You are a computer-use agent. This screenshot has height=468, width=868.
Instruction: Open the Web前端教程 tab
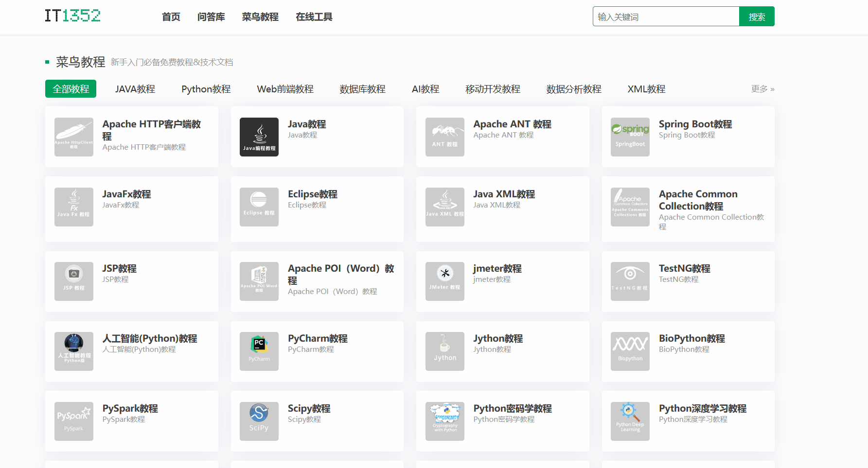point(285,89)
